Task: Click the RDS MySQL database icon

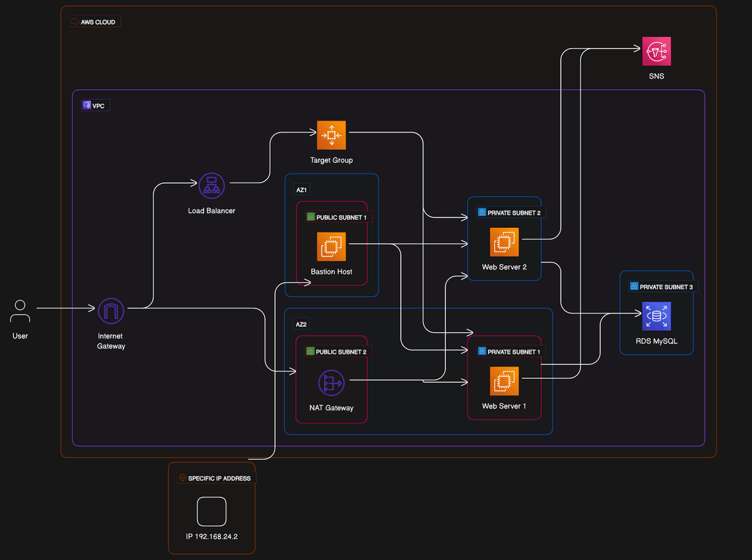Action: click(x=656, y=316)
